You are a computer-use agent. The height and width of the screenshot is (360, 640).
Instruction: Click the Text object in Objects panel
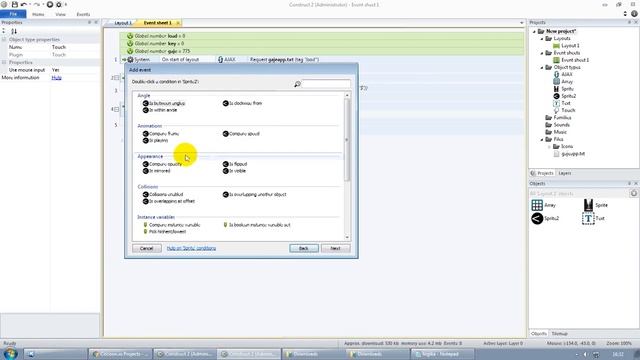click(x=593, y=218)
